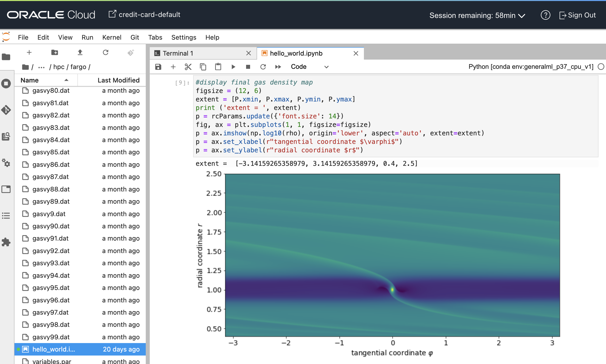606x364 pixels.
Task: Expand the Session remaining dropdown
Action: pyautogui.click(x=522, y=15)
